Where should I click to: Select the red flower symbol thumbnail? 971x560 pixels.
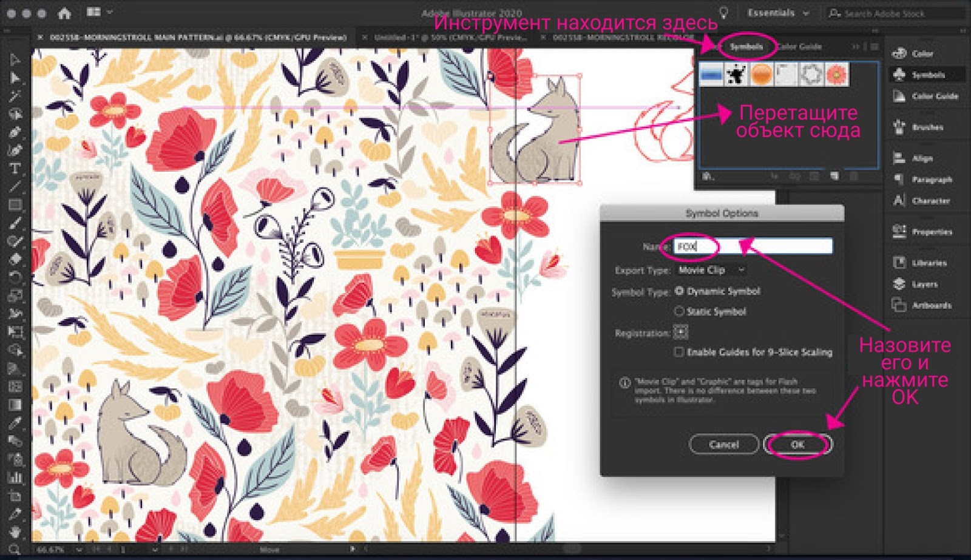tap(837, 75)
